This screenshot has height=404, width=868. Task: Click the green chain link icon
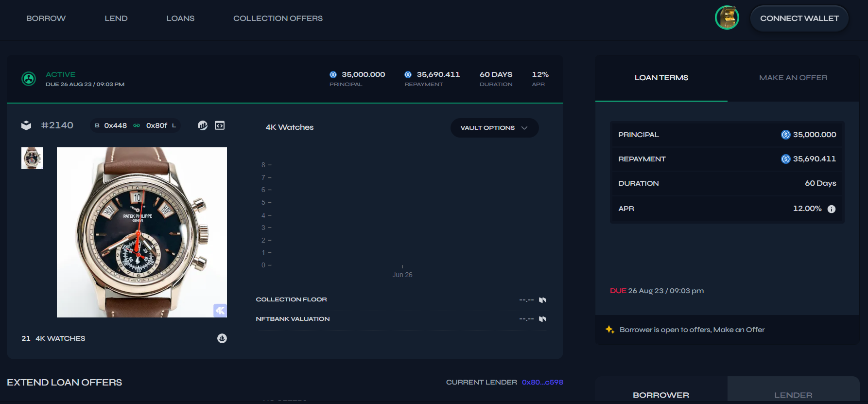[137, 125]
